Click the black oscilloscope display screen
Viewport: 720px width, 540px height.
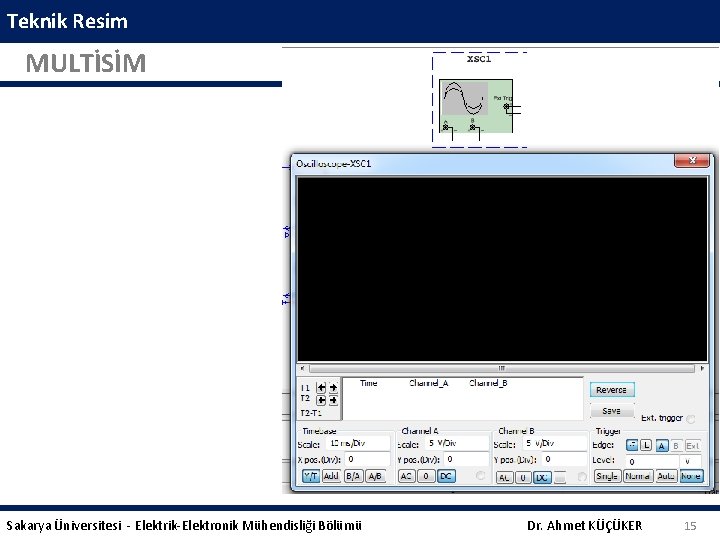[x=502, y=269]
